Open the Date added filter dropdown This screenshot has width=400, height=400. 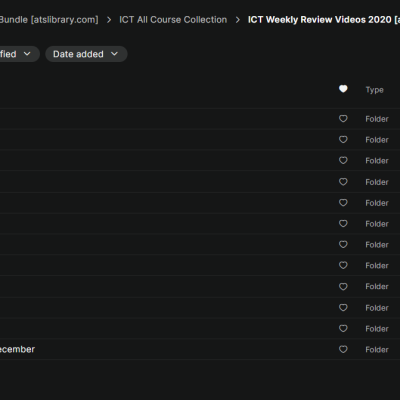[86, 54]
